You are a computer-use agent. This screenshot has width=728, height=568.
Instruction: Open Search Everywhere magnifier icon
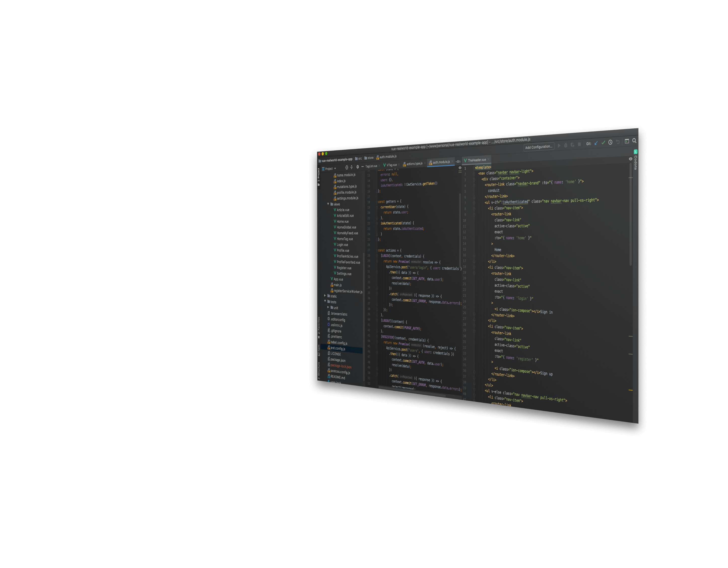[634, 140]
